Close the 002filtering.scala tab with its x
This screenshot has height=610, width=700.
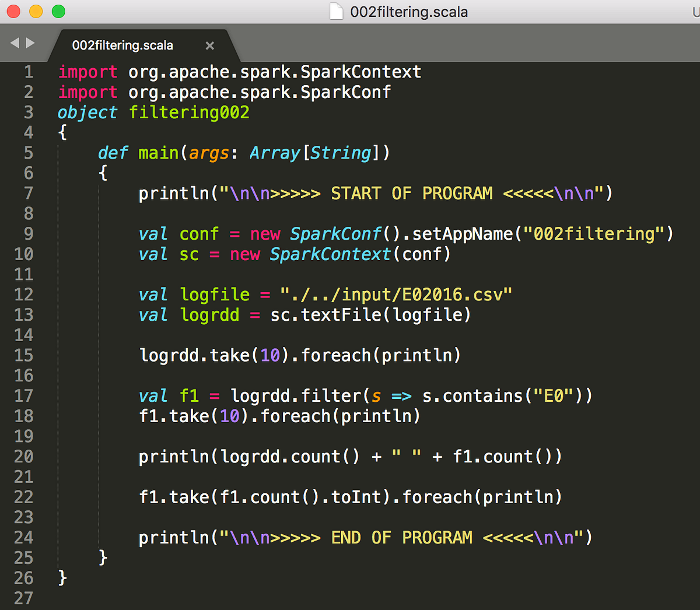coord(209,45)
